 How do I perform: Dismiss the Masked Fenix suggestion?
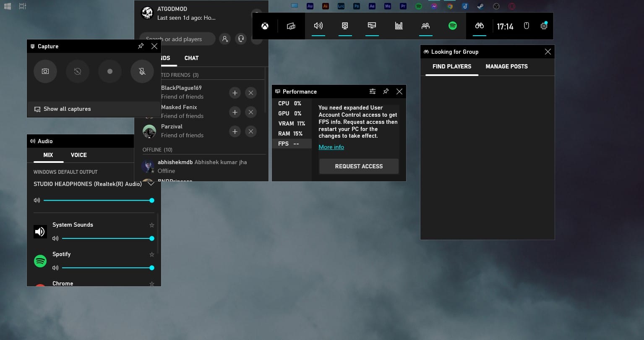(x=251, y=112)
